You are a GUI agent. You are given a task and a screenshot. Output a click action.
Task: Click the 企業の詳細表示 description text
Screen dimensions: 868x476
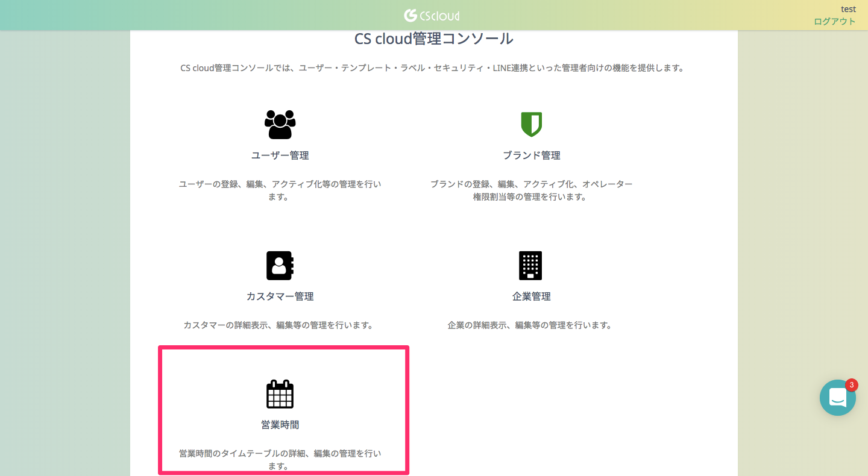tap(530, 325)
